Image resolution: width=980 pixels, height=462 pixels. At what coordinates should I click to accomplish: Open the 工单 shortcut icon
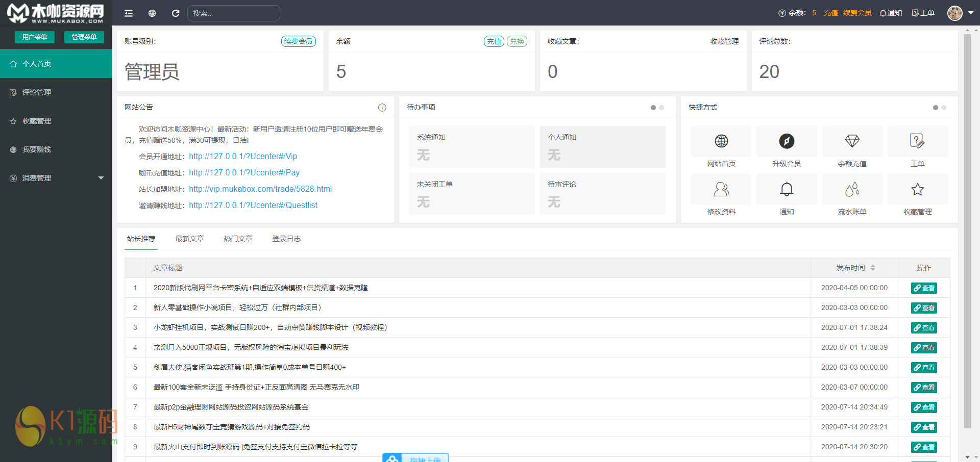tap(917, 141)
